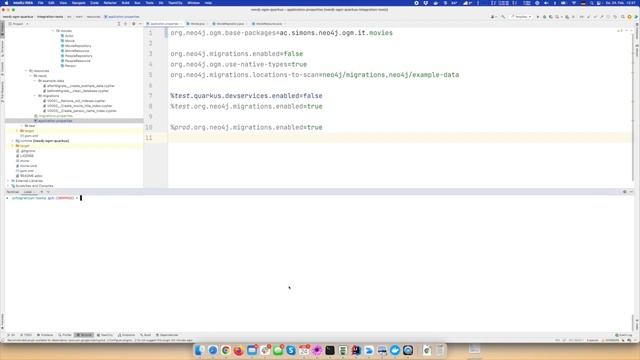Select V0003__Create_person_name_index.cypher file
The image size is (640, 360).
pyautogui.click(x=80, y=111)
